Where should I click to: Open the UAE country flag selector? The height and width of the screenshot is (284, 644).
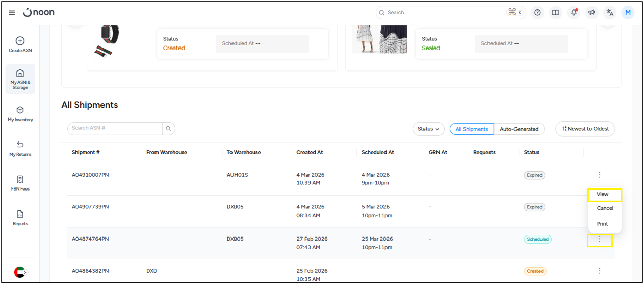tap(20, 272)
